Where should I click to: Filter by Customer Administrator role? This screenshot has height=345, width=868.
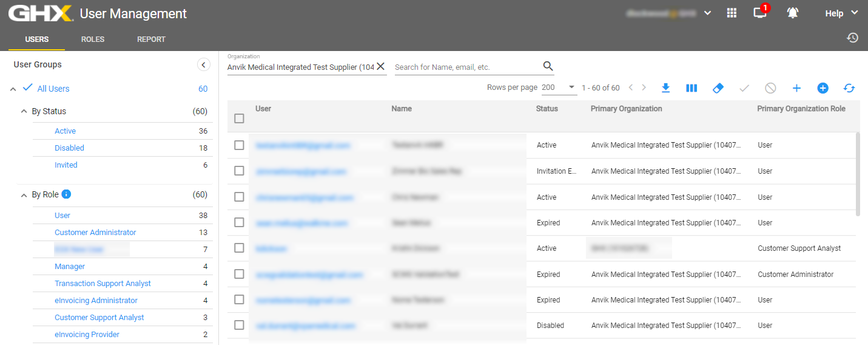click(95, 233)
